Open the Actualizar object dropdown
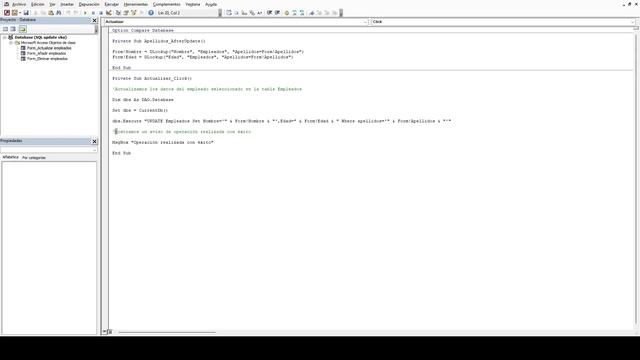This screenshot has height=360, width=640. [365, 22]
